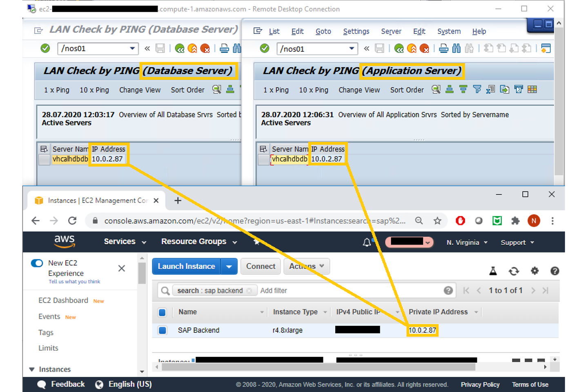Click Details magnifier icon in Application Server toolbar

click(x=436, y=89)
